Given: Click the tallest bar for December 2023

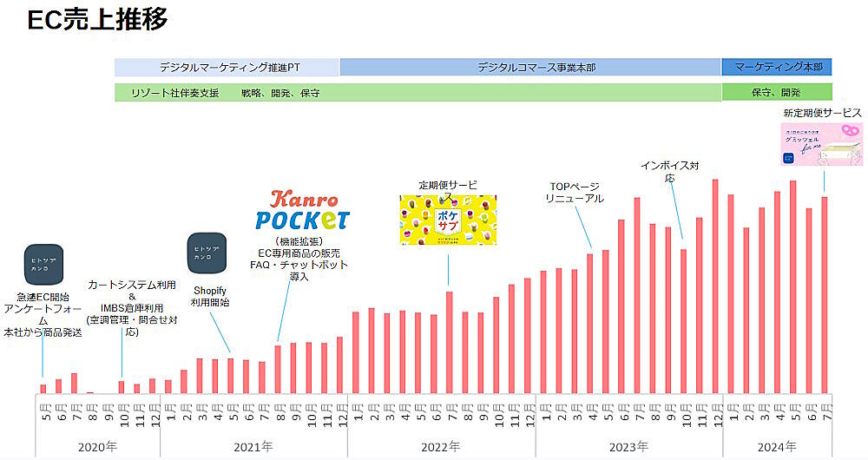Looking at the screenshot, I should (715, 286).
